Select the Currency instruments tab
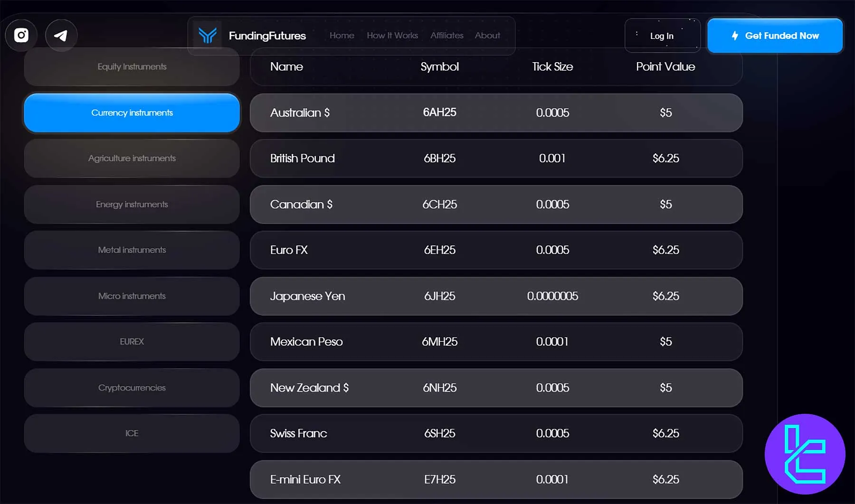Screen dimensions: 855x504 132,113
